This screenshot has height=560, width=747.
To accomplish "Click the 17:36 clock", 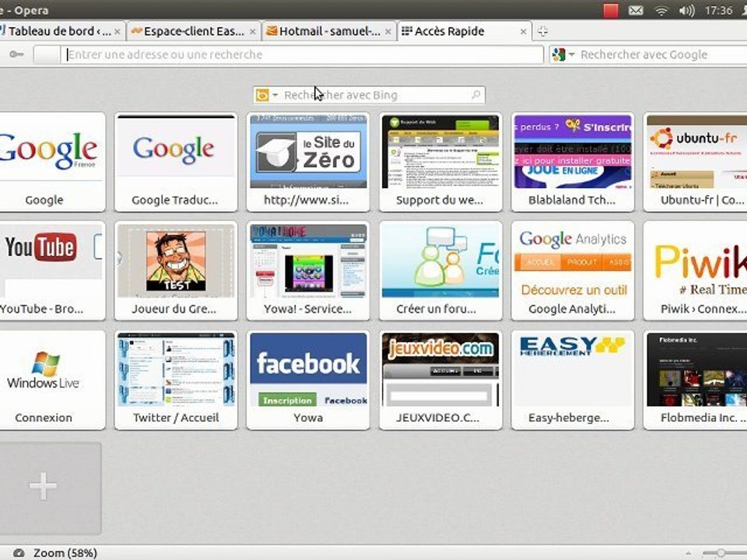I will pos(718,10).
